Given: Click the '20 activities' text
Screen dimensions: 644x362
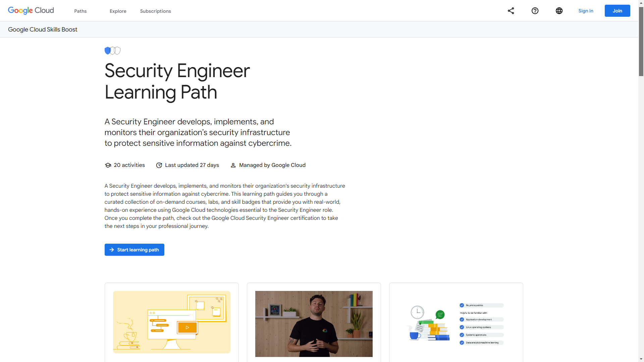Looking at the screenshot, I should [x=129, y=165].
